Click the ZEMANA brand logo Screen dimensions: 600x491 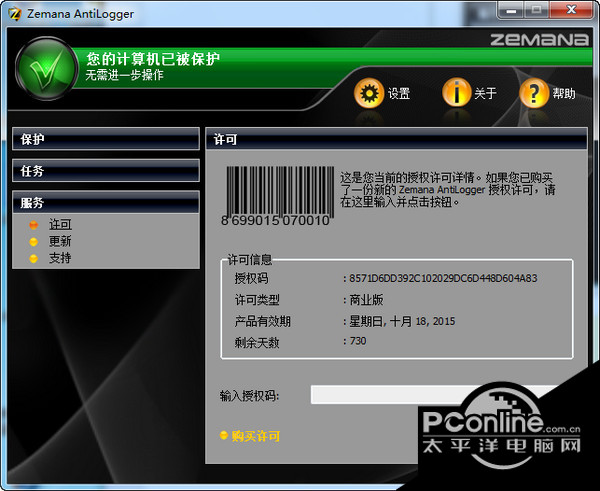tap(540, 40)
